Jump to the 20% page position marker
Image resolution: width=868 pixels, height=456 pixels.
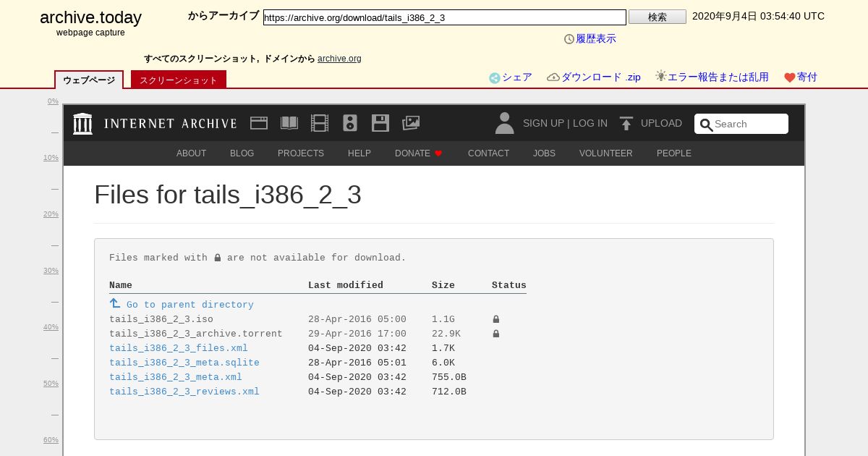(x=51, y=214)
